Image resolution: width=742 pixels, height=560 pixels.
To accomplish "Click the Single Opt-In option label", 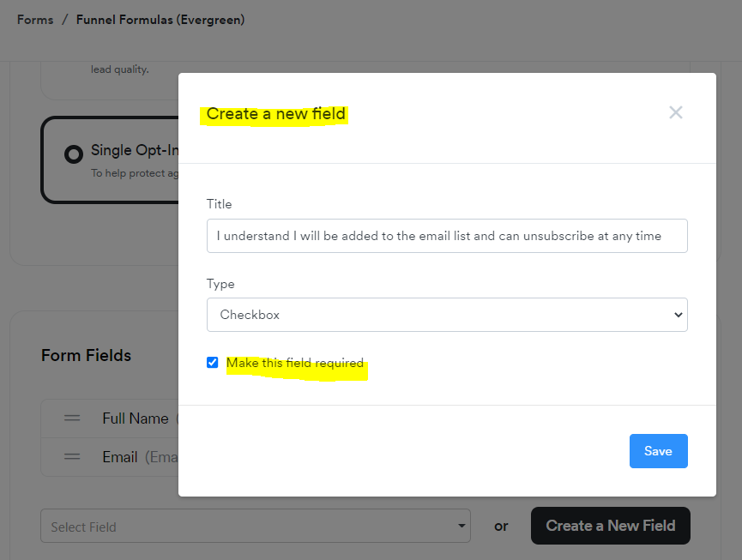I will point(135,151).
